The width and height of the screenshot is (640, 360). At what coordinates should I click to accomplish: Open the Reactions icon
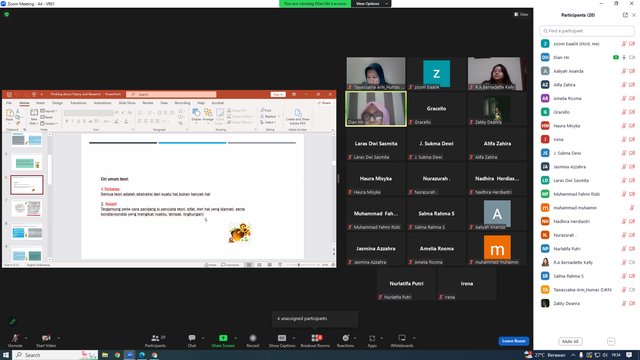pos(345,340)
